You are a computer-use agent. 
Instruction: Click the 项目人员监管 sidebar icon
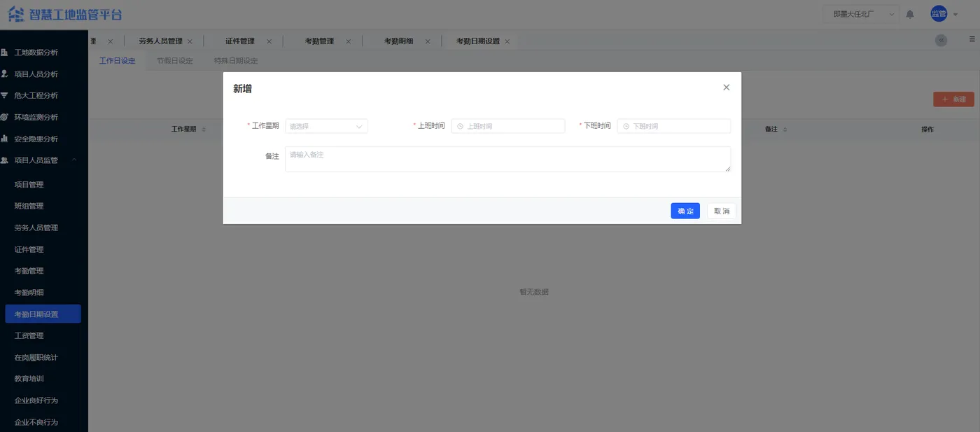[x=4, y=160]
